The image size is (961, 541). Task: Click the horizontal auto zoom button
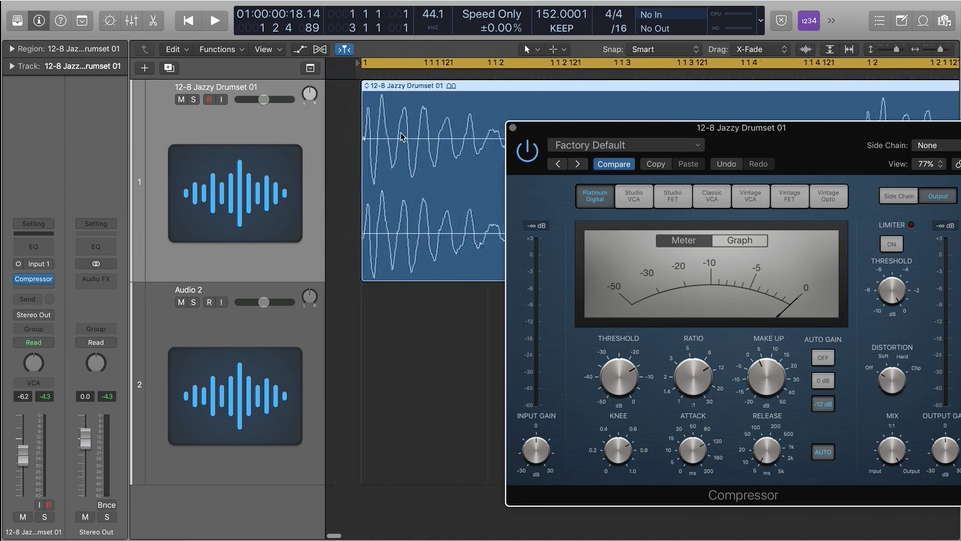pos(849,49)
